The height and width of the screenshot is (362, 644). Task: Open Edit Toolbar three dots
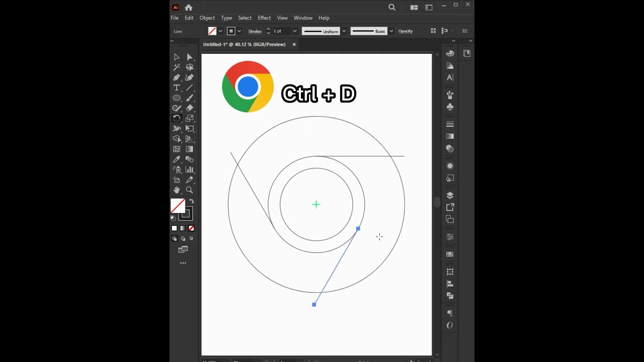(183, 263)
